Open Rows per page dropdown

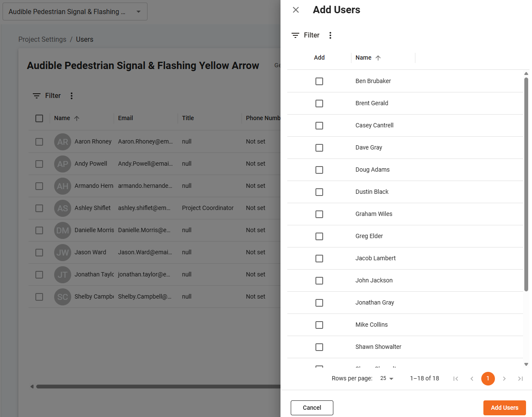point(387,379)
